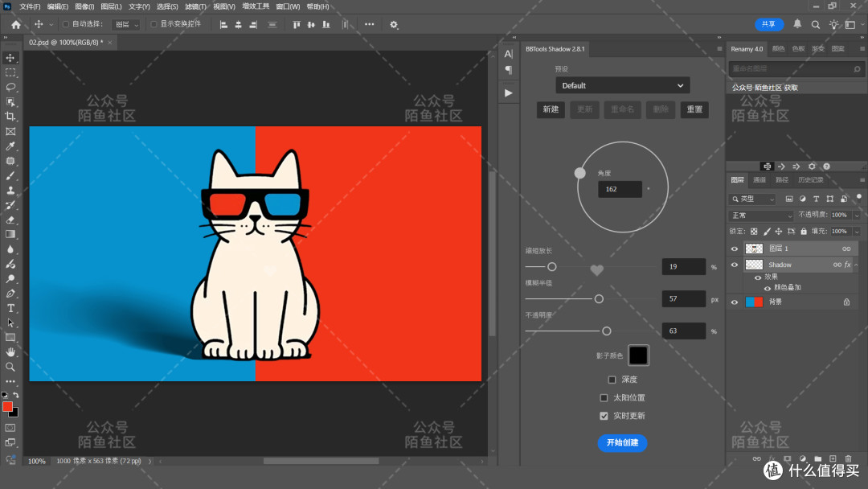Viewport: 868px width, 489px height.
Task: Uncheck the 实时更新 checkbox
Action: coord(604,416)
